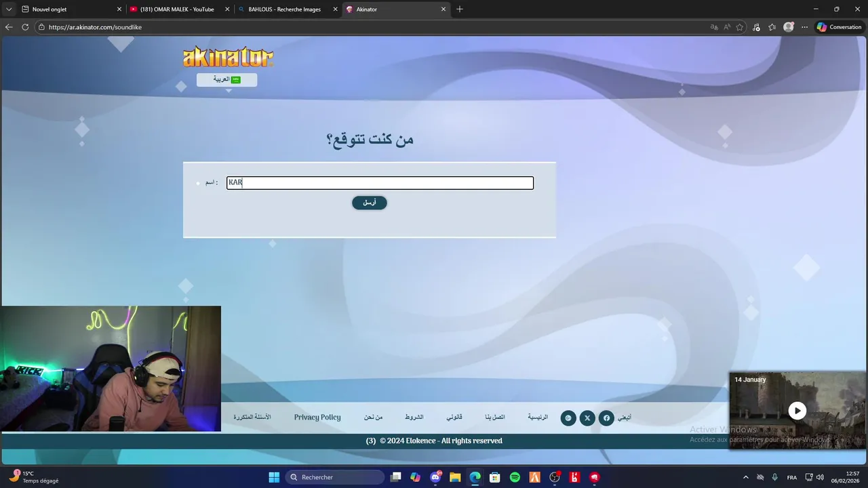Screen dimensions: 868x488
Task: Open Spotify from the taskbar
Action: pos(515,477)
